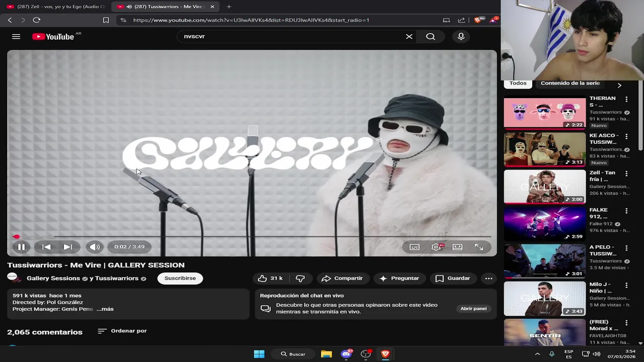Image resolution: width=644 pixels, height=362 pixels.
Task: Open the taskbar Buscar search box
Action: 293,354
